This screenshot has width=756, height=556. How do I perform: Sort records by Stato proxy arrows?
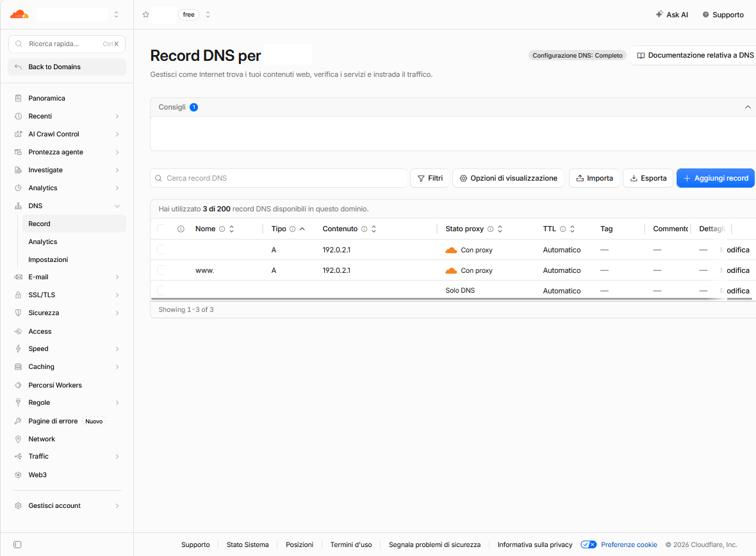click(500, 229)
